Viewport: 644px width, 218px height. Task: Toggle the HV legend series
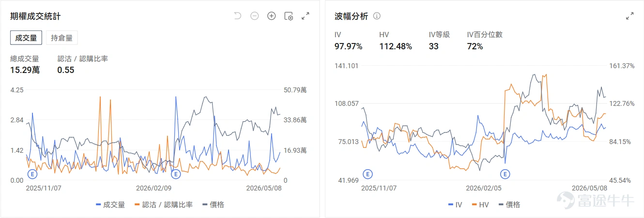point(480,205)
